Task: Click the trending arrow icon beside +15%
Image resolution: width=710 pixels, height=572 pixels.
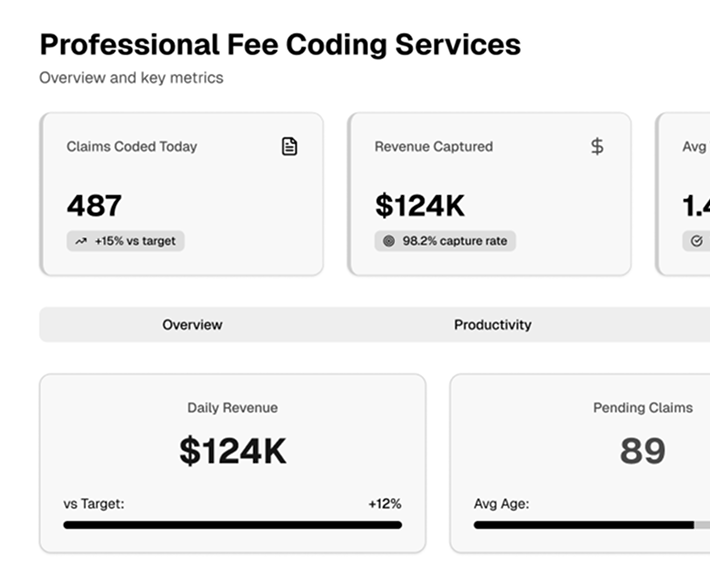Action: pos(81,241)
